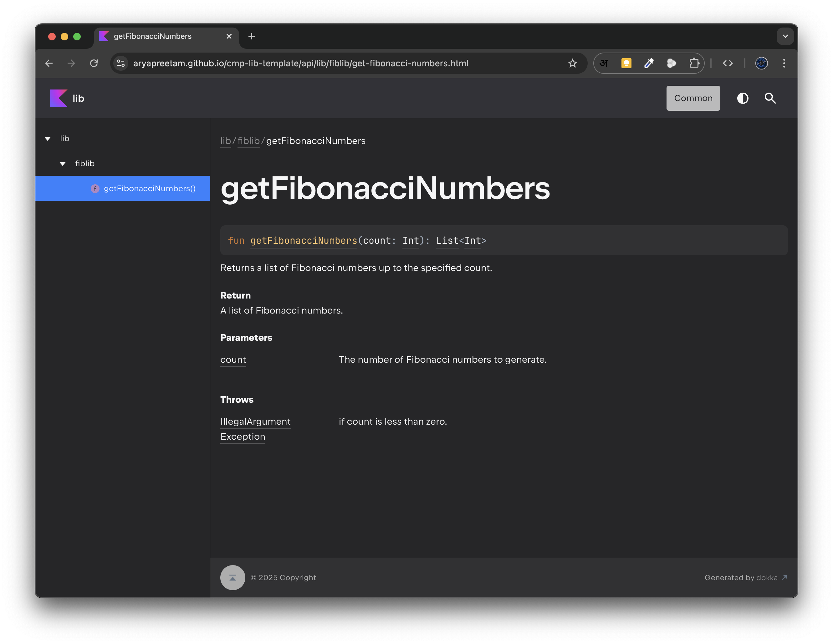Click the Common platform selector button
The image size is (833, 644).
[x=693, y=98]
